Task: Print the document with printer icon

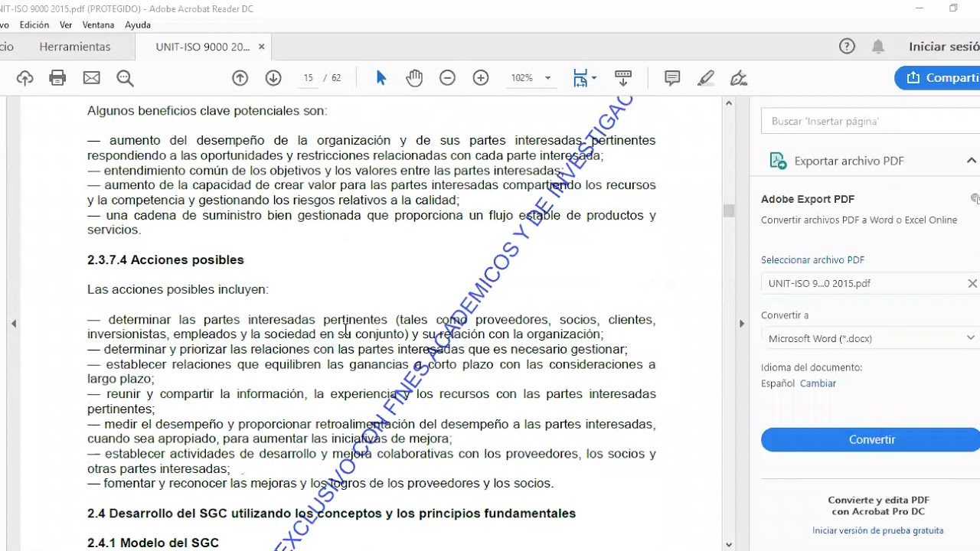Action: 57,78
